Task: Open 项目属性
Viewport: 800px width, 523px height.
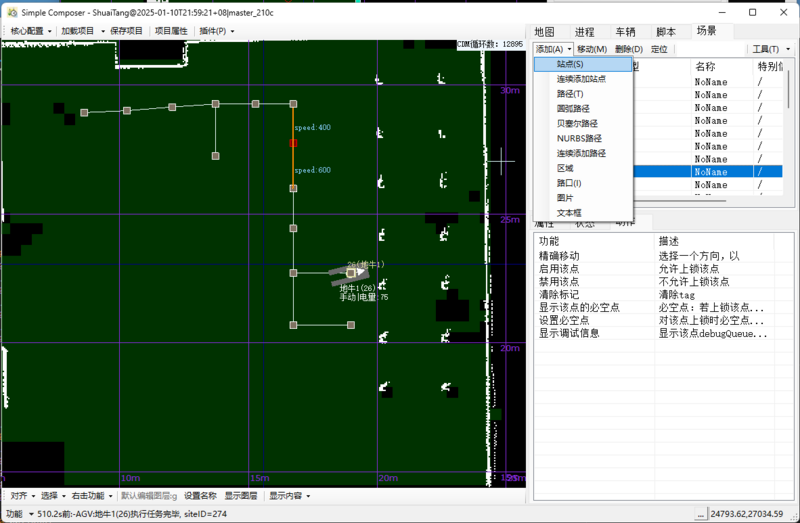Action: tap(171, 31)
